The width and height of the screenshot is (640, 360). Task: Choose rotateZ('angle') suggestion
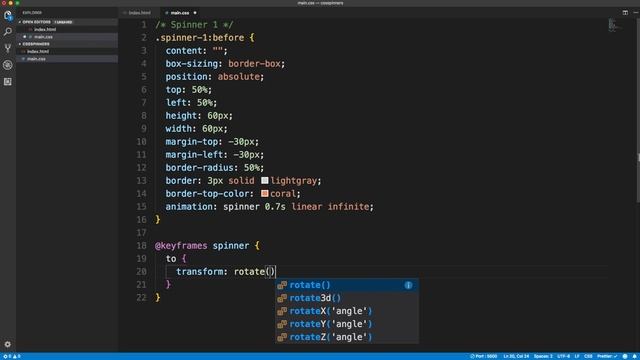pyautogui.click(x=347, y=337)
